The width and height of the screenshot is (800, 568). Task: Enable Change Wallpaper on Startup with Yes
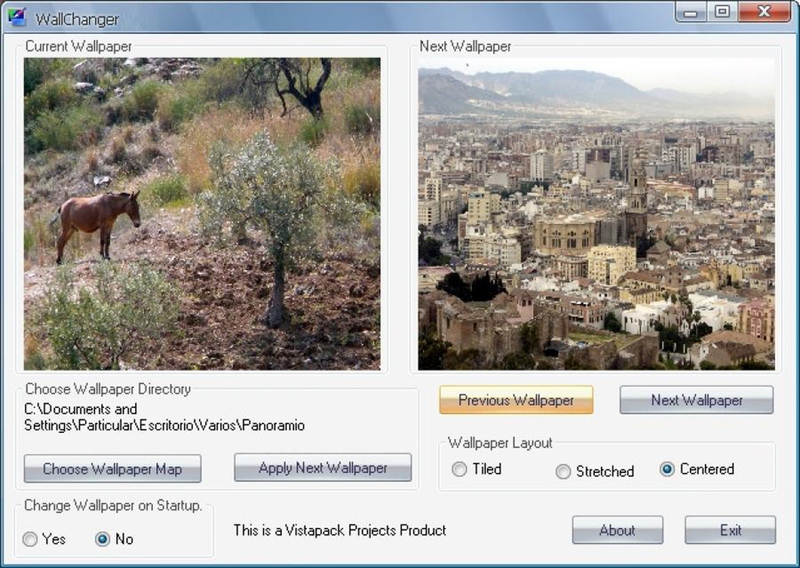coord(30,539)
